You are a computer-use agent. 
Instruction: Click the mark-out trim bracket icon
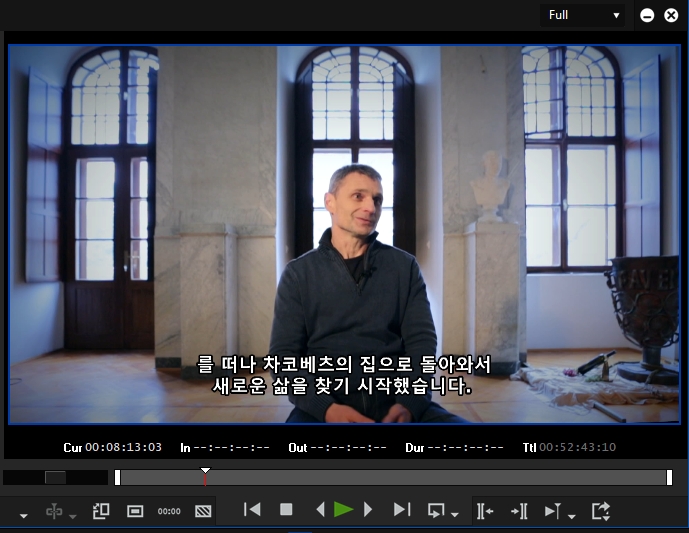[519, 511]
